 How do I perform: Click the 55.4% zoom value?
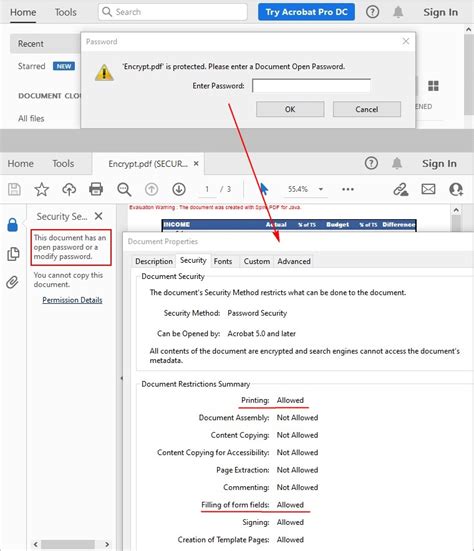point(298,189)
